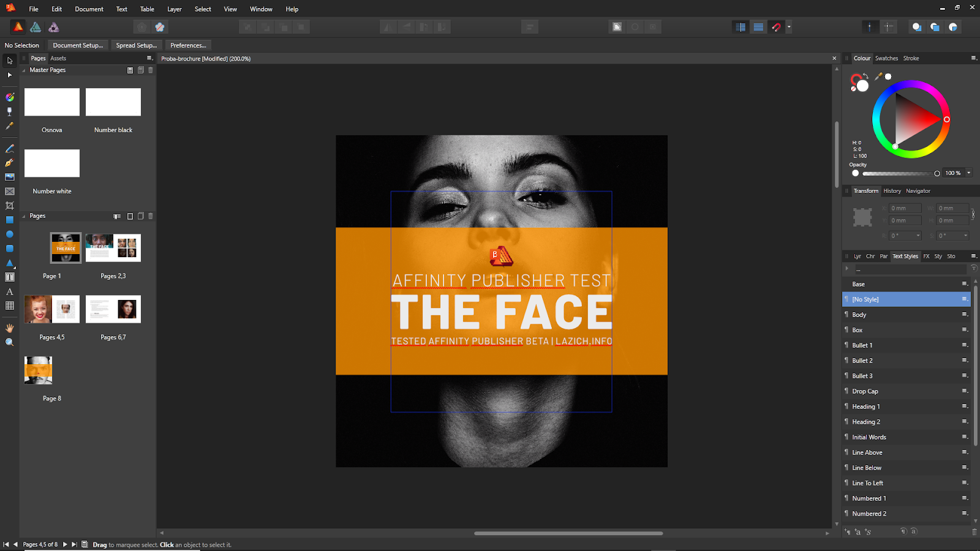The image size is (980, 551).
Task: Swap stroke and fill colours arrow
Action: tap(865, 77)
